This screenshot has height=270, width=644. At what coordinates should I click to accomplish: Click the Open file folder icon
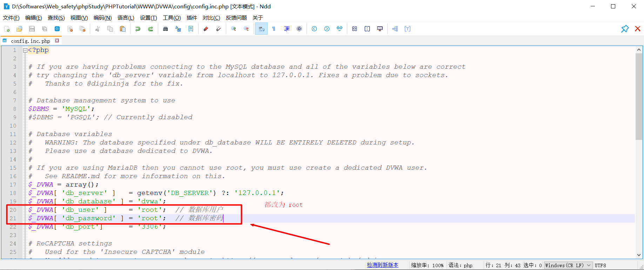19,29
